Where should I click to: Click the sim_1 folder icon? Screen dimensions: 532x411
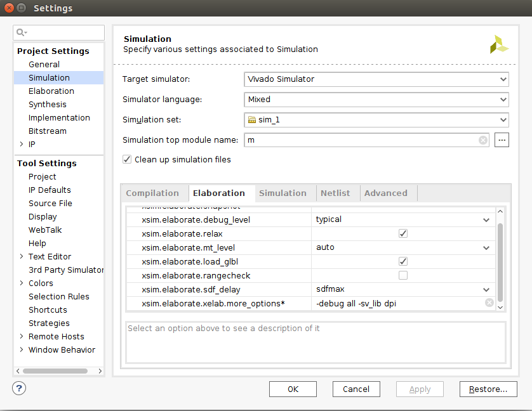pyautogui.click(x=252, y=120)
